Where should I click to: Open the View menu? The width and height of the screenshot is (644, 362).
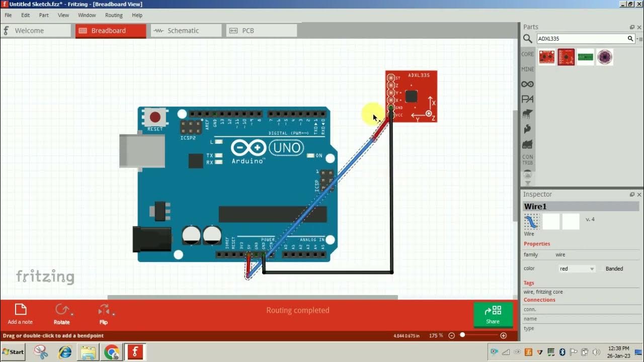click(63, 15)
